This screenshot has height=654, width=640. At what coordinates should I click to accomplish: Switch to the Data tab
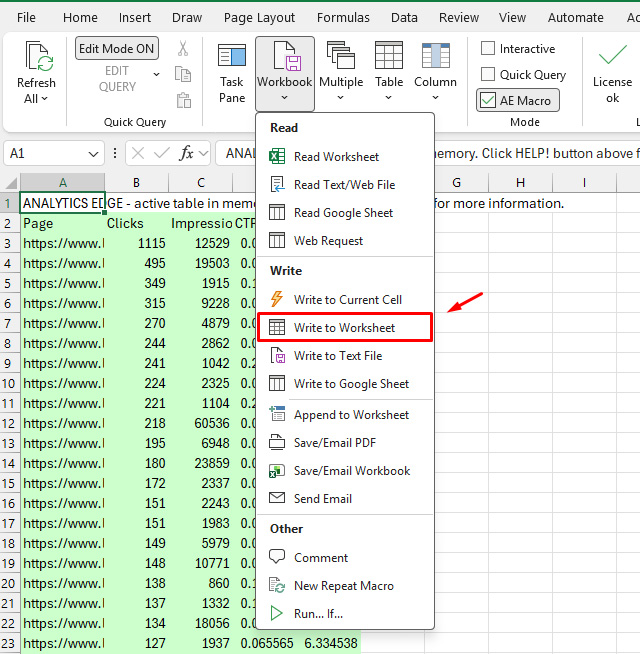click(x=404, y=18)
